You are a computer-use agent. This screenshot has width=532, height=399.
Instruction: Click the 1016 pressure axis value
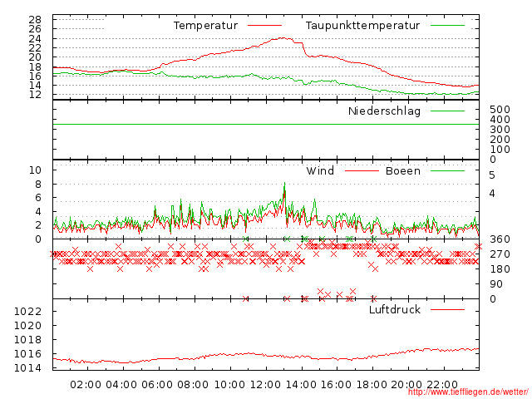[x=27, y=354]
